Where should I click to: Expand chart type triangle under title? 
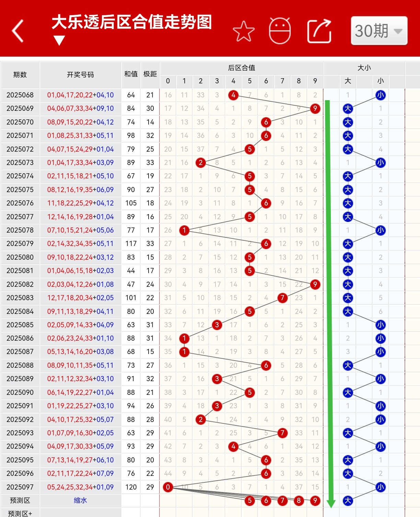pyautogui.click(x=59, y=40)
